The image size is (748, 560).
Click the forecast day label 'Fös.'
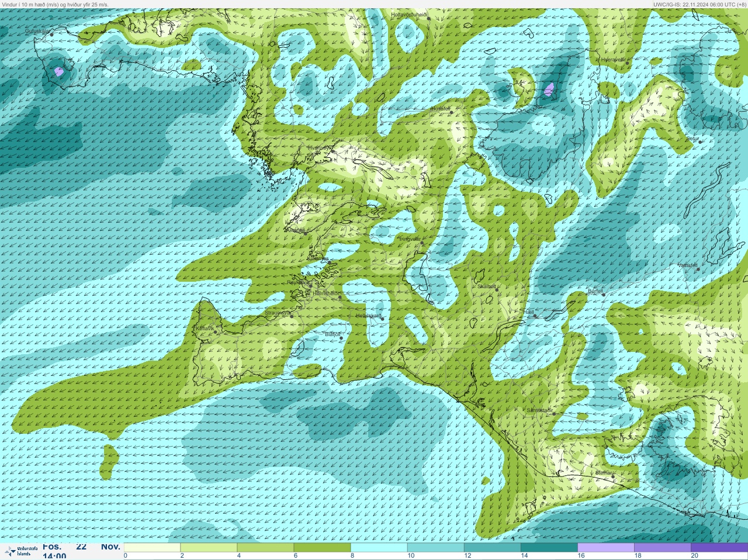click(51, 547)
